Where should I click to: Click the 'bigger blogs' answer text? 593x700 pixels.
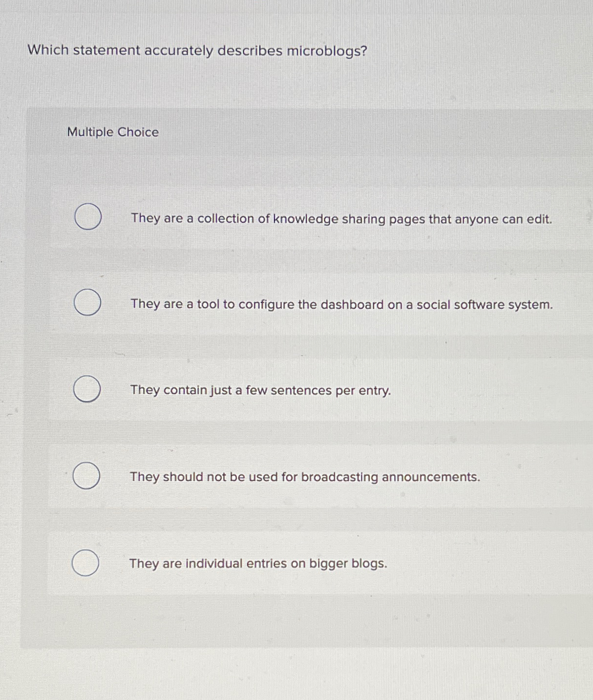[258, 564]
